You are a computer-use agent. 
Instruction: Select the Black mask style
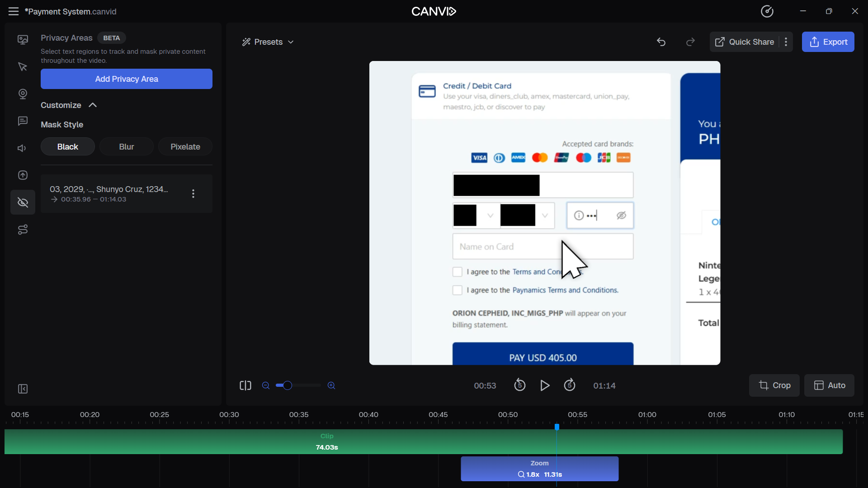[x=68, y=147]
